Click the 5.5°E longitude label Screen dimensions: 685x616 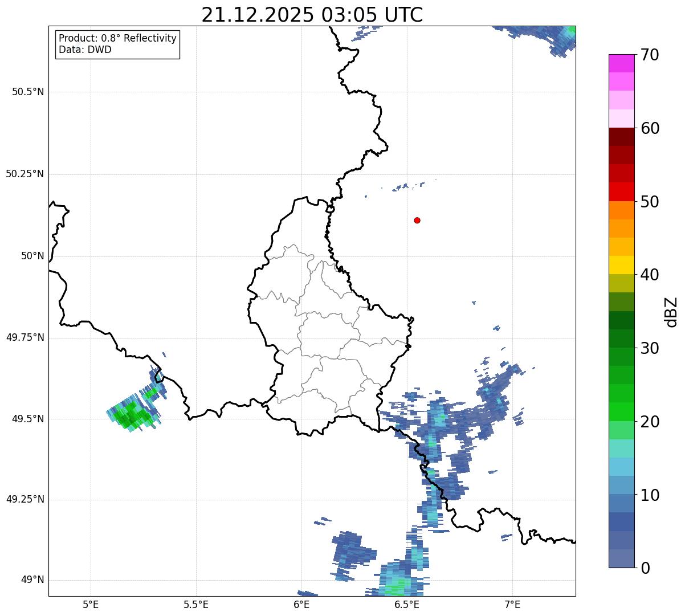pos(196,604)
